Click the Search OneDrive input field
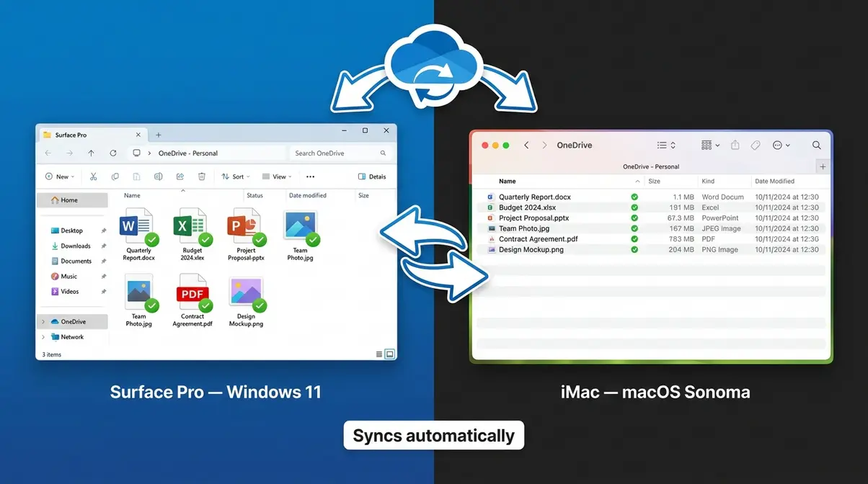 (x=342, y=153)
